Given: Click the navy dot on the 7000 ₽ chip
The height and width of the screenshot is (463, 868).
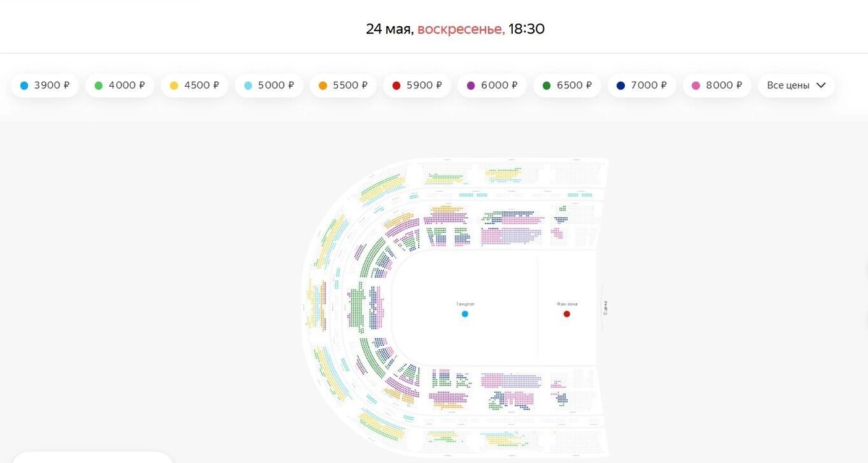Looking at the screenshot, I should 622,85.
